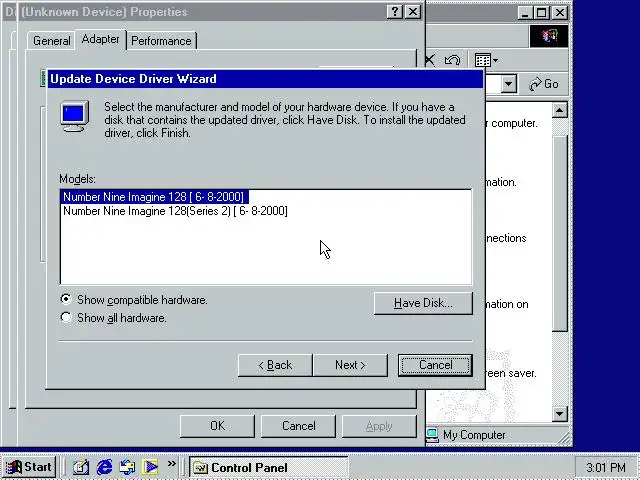The image size is (640, 480).
Task: Click the Have Disk button
Action: tap(423, 303)
